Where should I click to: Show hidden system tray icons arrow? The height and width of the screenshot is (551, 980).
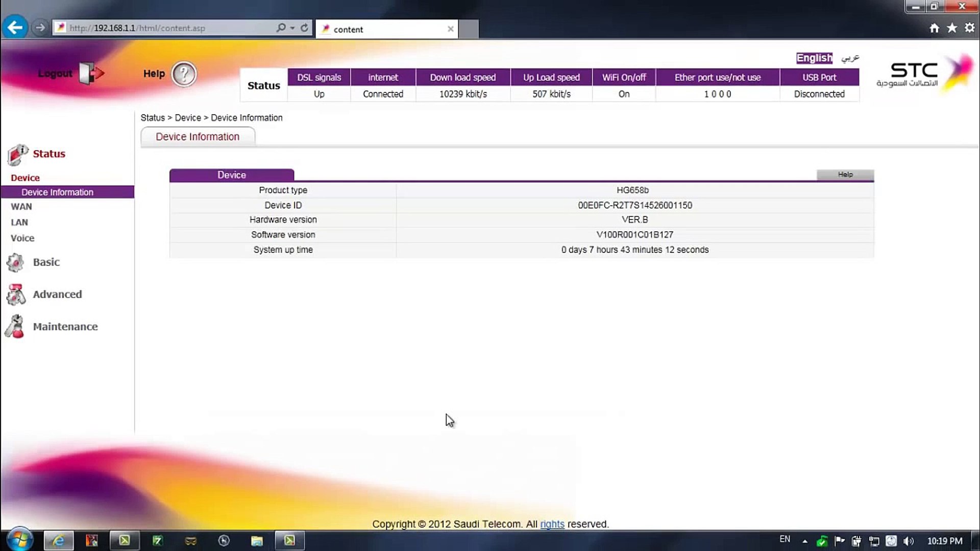(805, 541)
